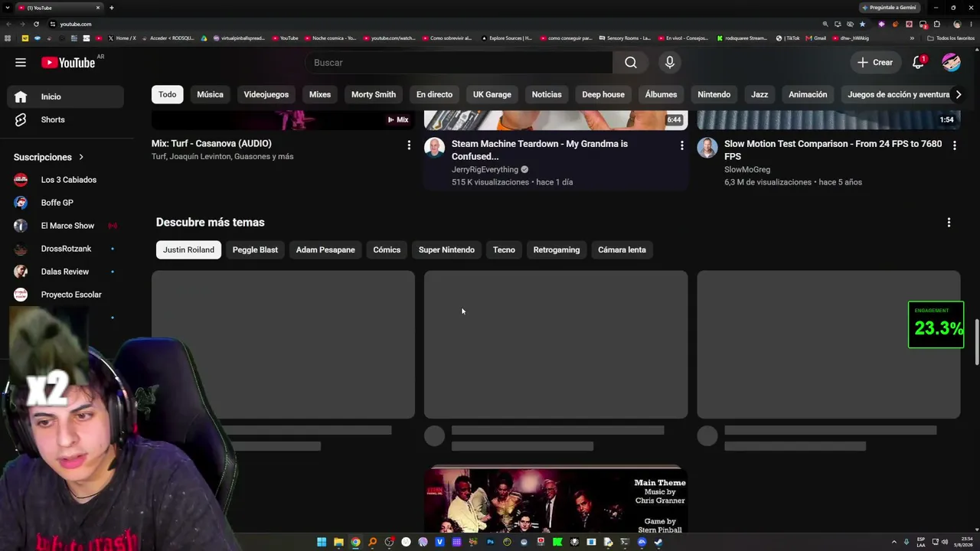
Task: Open File Explorer from the taskbar
Action: (x=338, y=542)
